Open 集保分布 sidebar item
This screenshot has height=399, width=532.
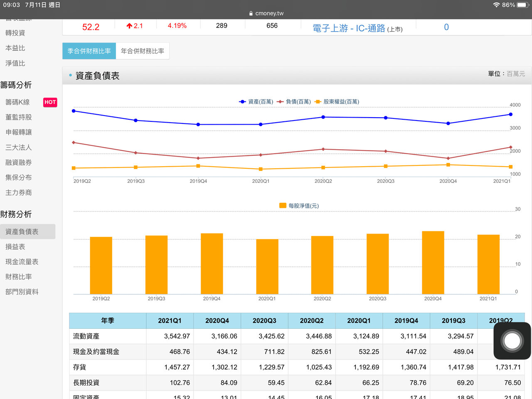click(x=19, y=177)
